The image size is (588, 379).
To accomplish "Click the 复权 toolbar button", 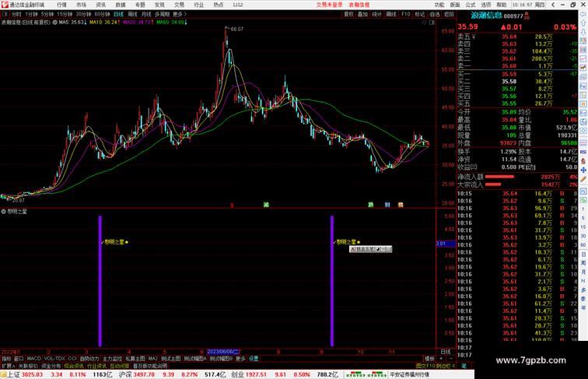I will 348,14.
